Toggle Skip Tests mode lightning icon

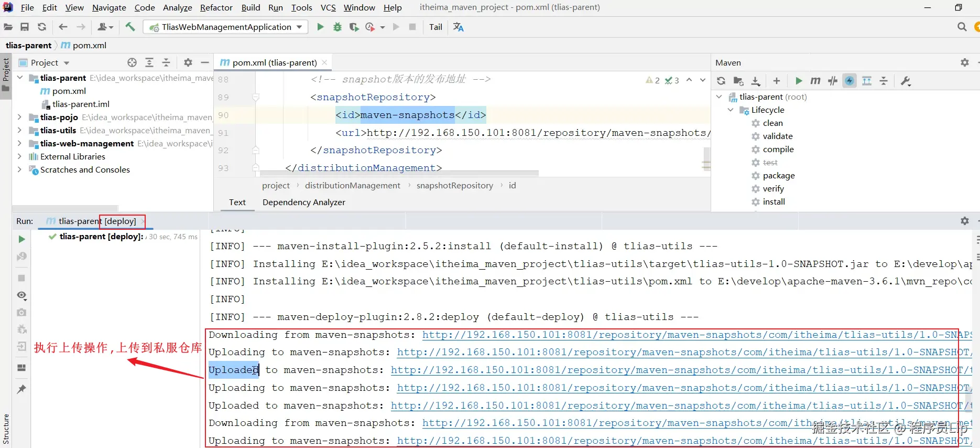(x=850, y=81)
